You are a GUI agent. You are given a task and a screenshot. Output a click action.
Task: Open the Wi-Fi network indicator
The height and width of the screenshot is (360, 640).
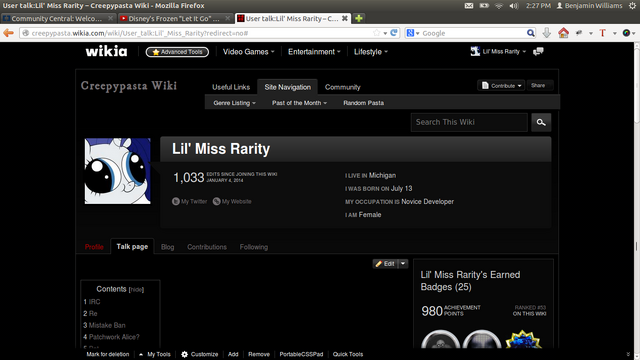coord(499,6)
